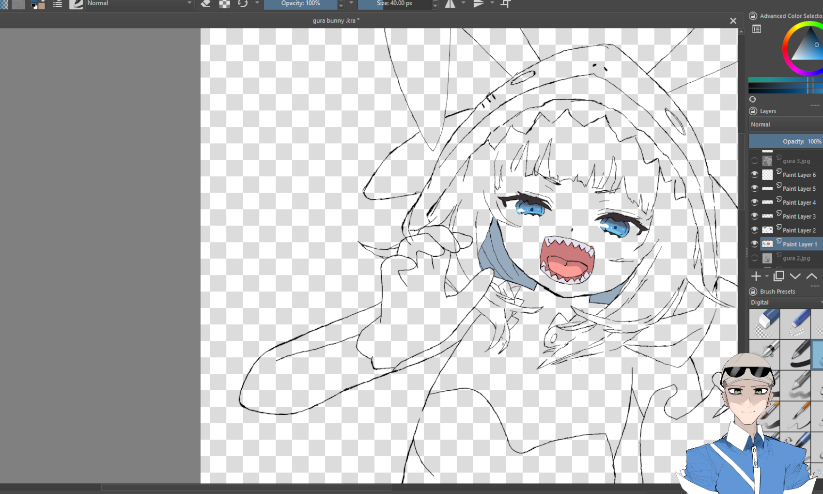Image resolution: width=823 pixels, height=494 pixels.
Task: Duplicate the current layer icon
Action: [779, 276]
